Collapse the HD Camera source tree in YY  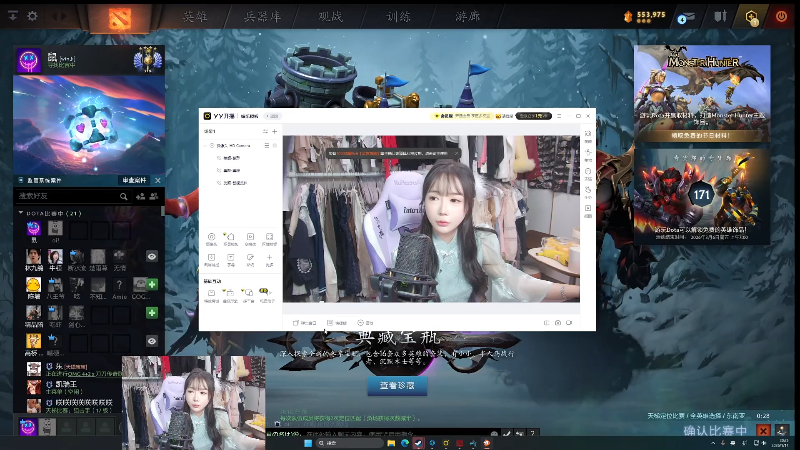(206, 145)
